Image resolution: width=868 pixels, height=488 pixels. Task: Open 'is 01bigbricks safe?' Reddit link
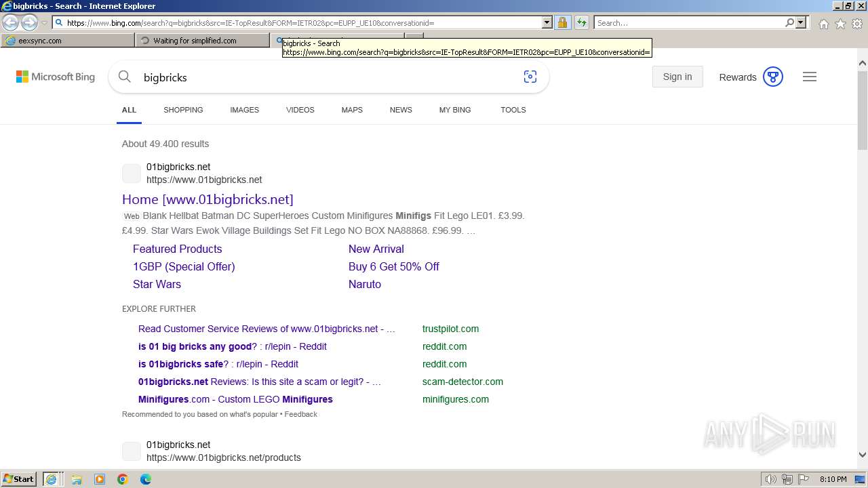tap(218, 364)
